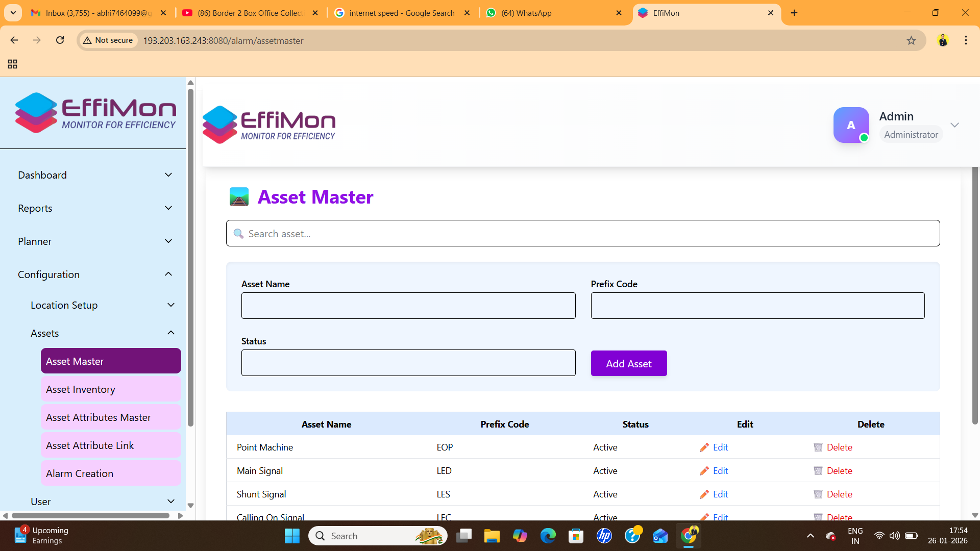This screenshot has width=980, height=551.
Task: Open File Explorer from the taskbar
Action: [x=492, y=536]
